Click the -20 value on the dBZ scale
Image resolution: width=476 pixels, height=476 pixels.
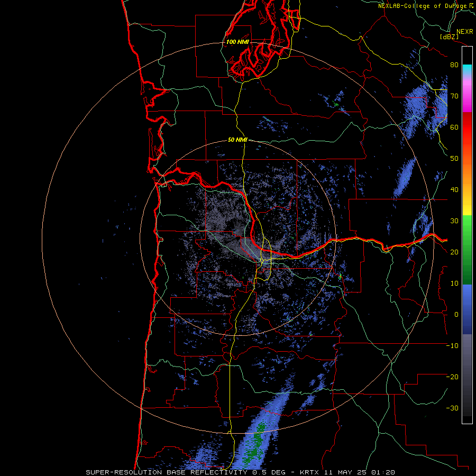click(x=452, y=377)
